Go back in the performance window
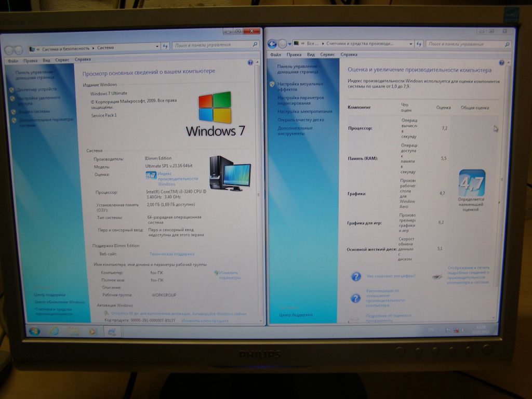This screenshot has height=399, width=532. 272,44
